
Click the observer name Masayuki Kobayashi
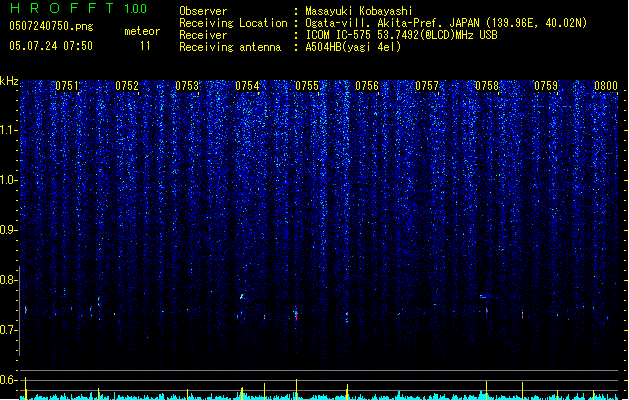[x=359, y=11]
